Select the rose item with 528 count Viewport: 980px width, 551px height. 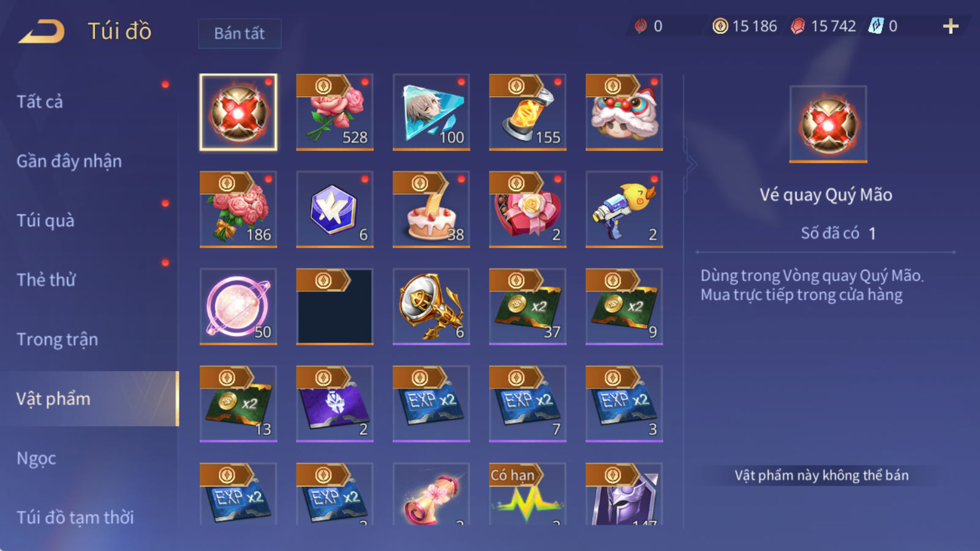[x=334, y=112]
